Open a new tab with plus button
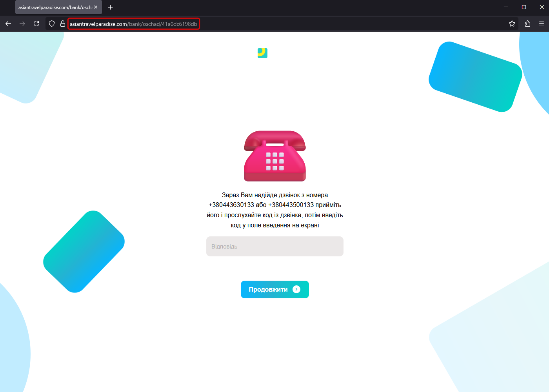 [111, 7]
